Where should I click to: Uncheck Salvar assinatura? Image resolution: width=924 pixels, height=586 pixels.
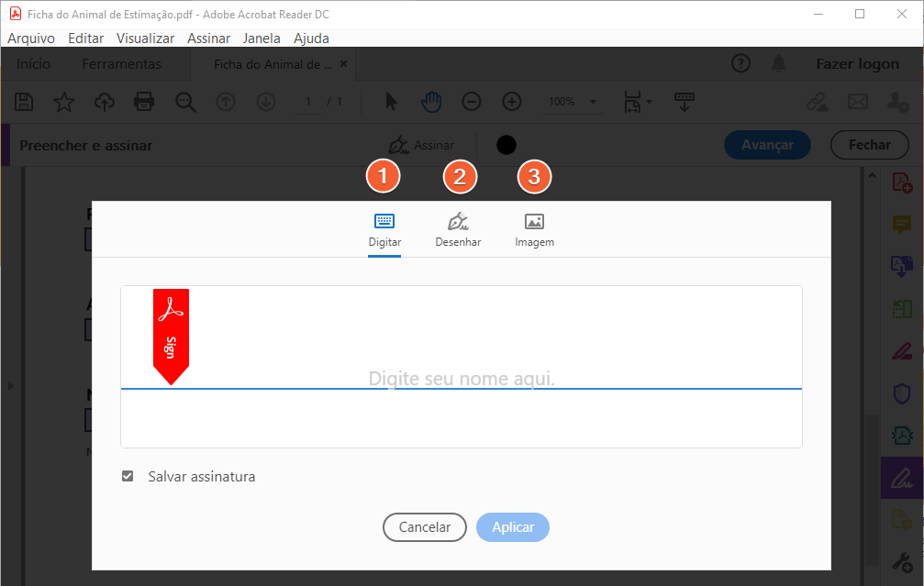(x=127, y=476)
